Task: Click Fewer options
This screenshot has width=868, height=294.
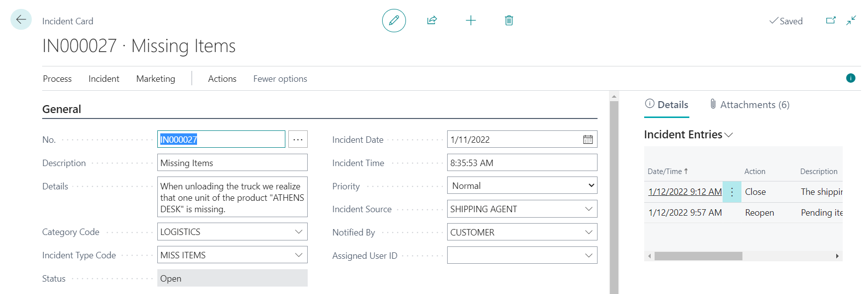Action: (280, 79)
